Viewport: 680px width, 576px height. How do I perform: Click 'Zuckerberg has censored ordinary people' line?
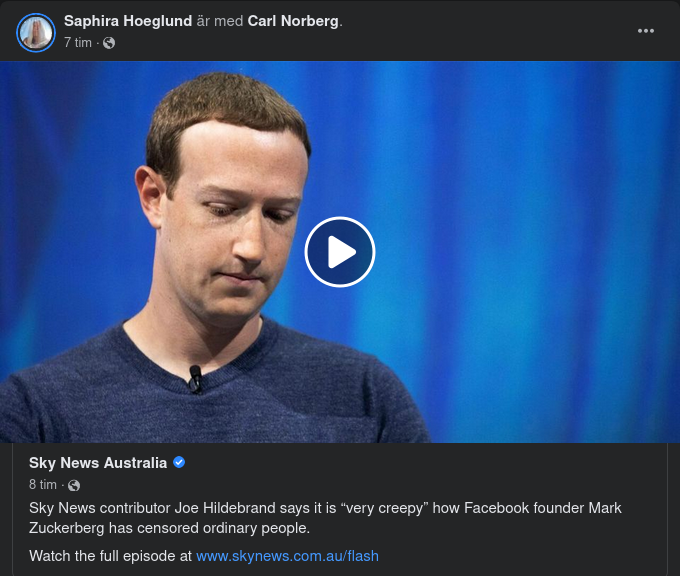point(170,528)
